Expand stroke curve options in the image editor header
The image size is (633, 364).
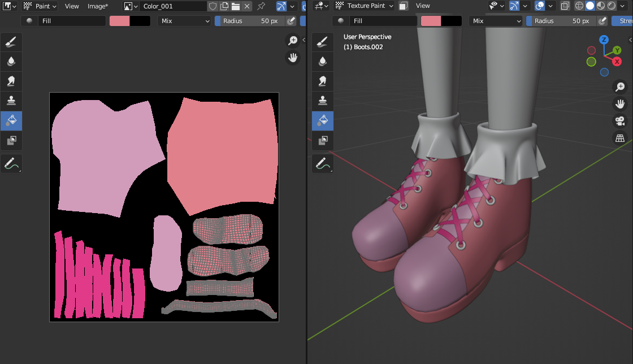point(292,6)
